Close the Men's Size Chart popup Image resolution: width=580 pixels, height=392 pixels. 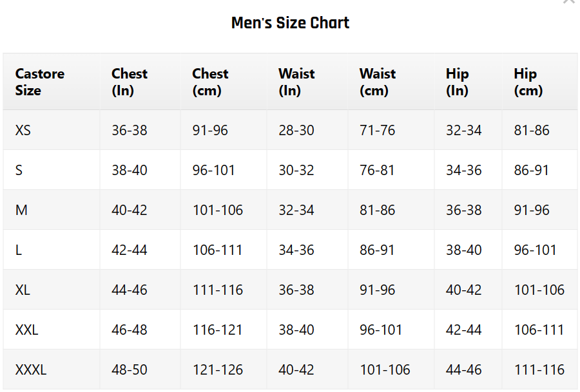568,2
